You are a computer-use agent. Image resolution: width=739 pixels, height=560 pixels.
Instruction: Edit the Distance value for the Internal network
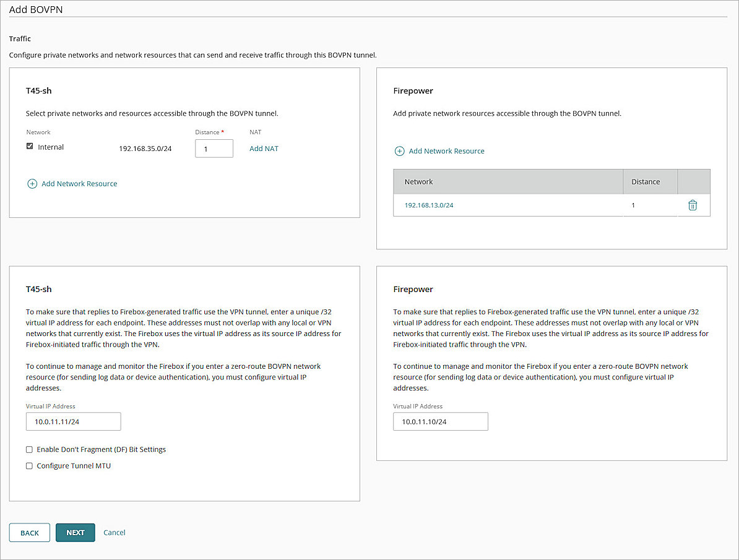tap(214, 148)
